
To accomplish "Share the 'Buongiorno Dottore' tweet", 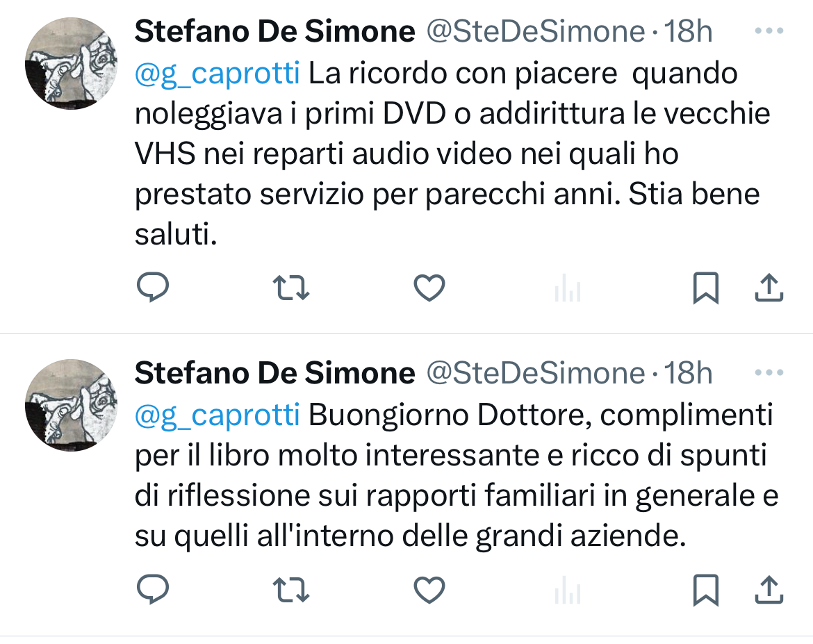I will (x=769, y=590).
